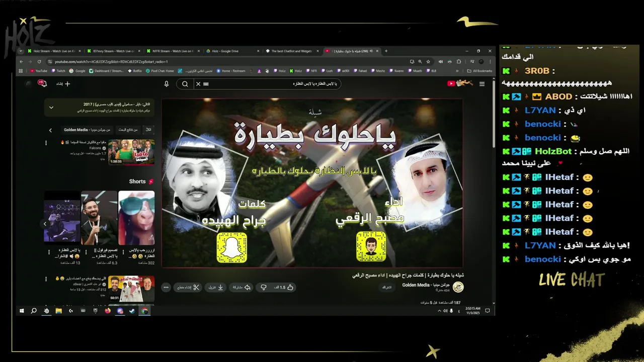Select the 'From search results' filter chip
The image size is (644, 362).
coord(128,130)
